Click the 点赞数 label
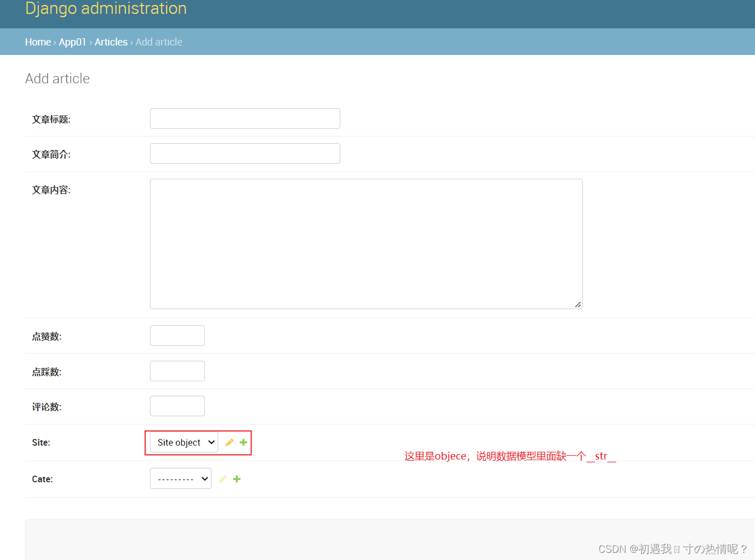 pyautogui.click(x=47, y=336)
